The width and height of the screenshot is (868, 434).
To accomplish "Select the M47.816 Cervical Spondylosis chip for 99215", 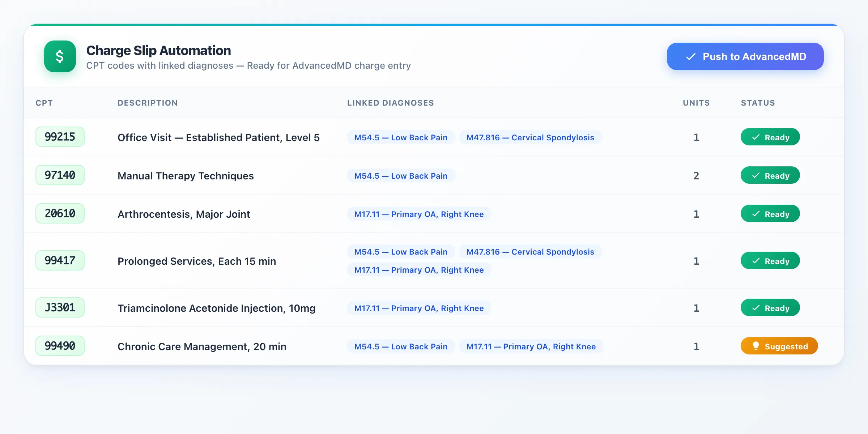I will click(530, 137).
